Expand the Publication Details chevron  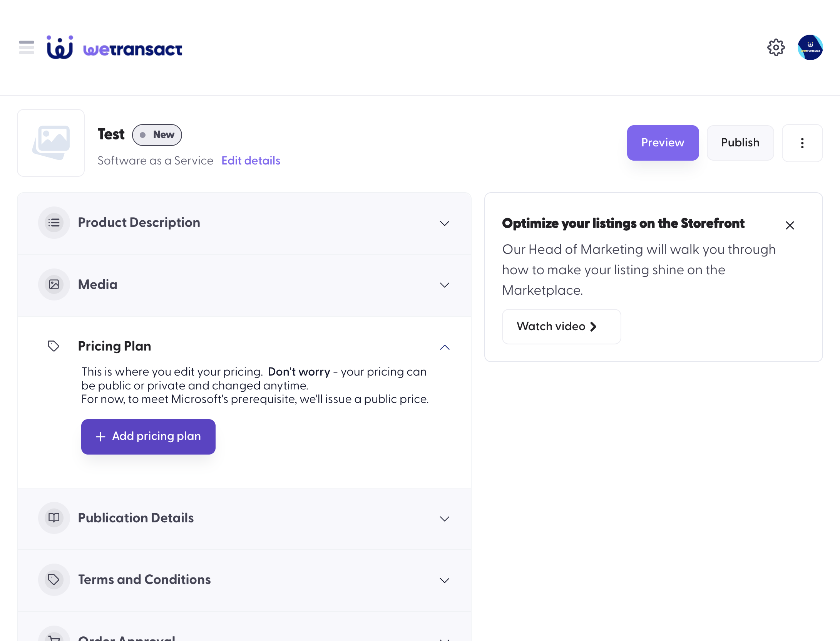click(x=445, y=519)
